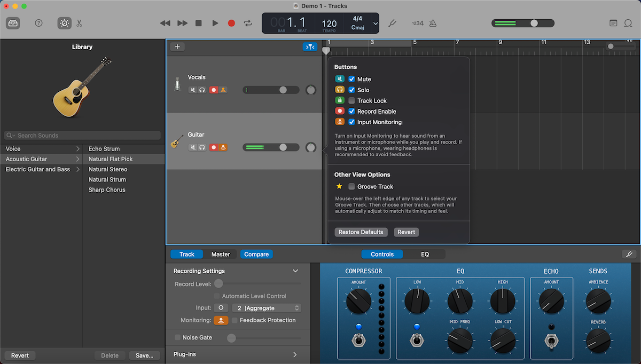Enable the Groove Track checkbox

click(x=351, y=186)
